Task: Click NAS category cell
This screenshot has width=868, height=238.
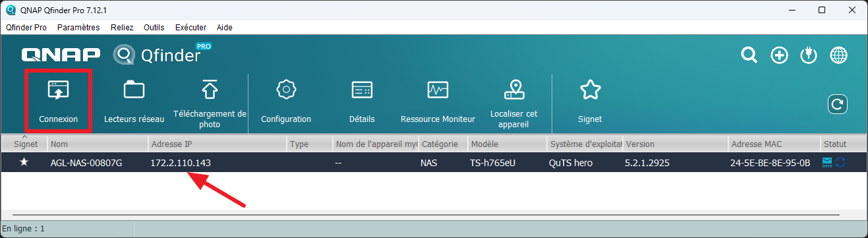Action: [x=428, y=162]
